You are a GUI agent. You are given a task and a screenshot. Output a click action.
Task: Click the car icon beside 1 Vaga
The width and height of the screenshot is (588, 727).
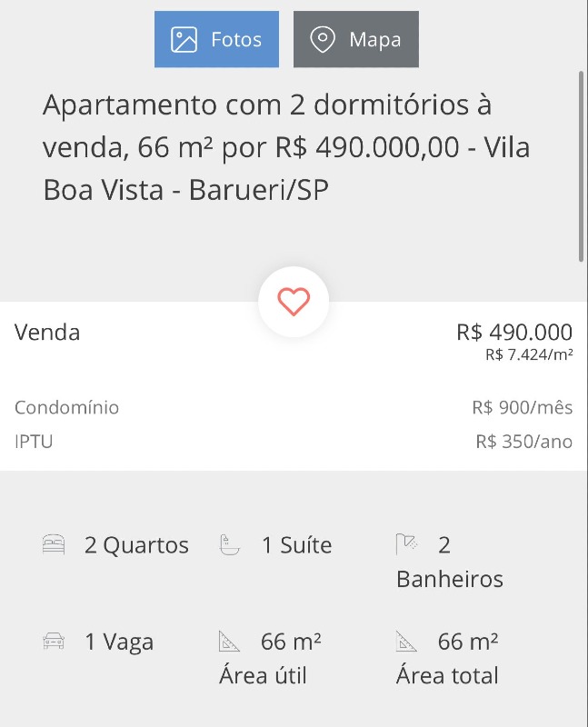pos(54,642)
